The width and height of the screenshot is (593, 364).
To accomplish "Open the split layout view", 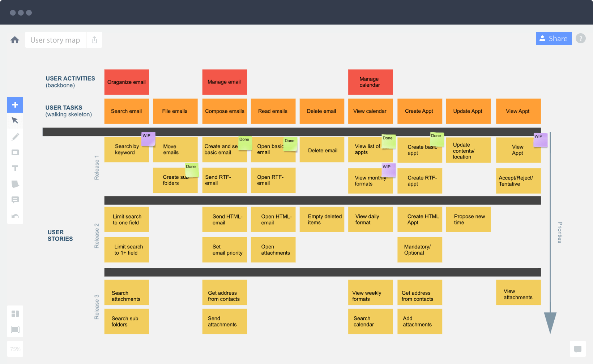I will 15,313.
